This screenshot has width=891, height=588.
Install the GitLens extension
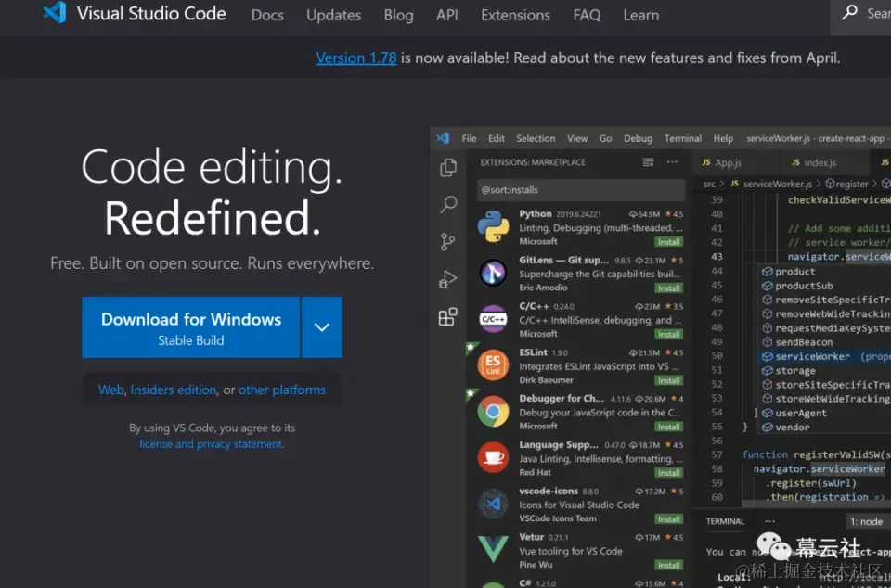pos(669,288)
